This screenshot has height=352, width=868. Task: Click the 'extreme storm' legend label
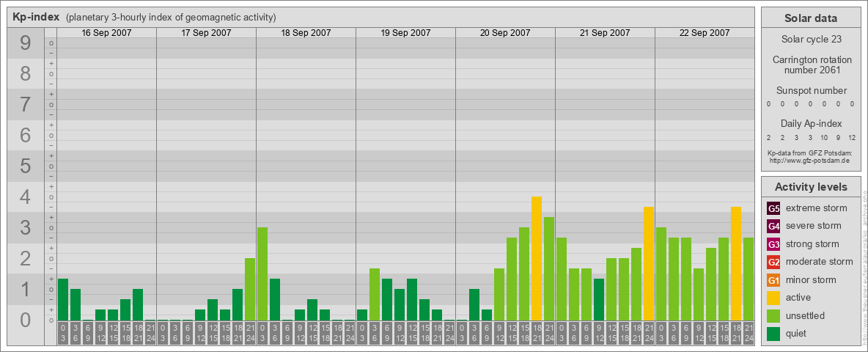click(817, 208)
